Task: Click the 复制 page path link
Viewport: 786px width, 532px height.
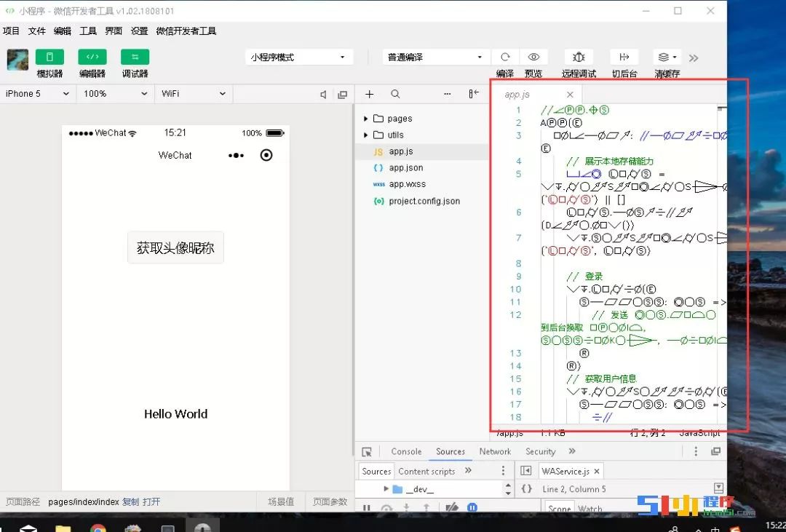Action: click(131, 501)
